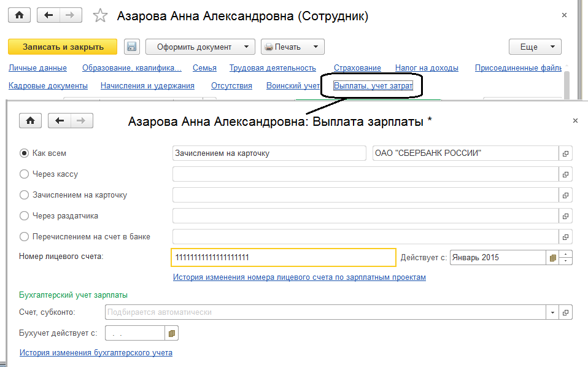Click the home icon in the employee window
588x367 pixels.
[19, 15]
